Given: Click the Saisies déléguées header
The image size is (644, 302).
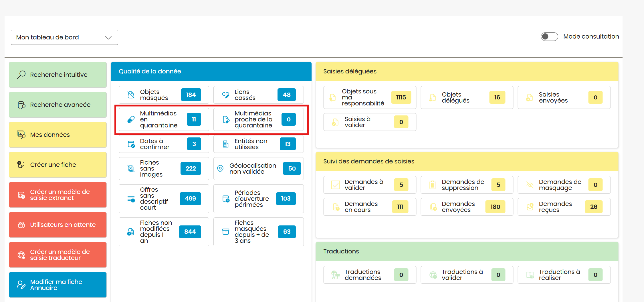Looking at the screenshot, I should pyautogui.click(x=467, y=71).
